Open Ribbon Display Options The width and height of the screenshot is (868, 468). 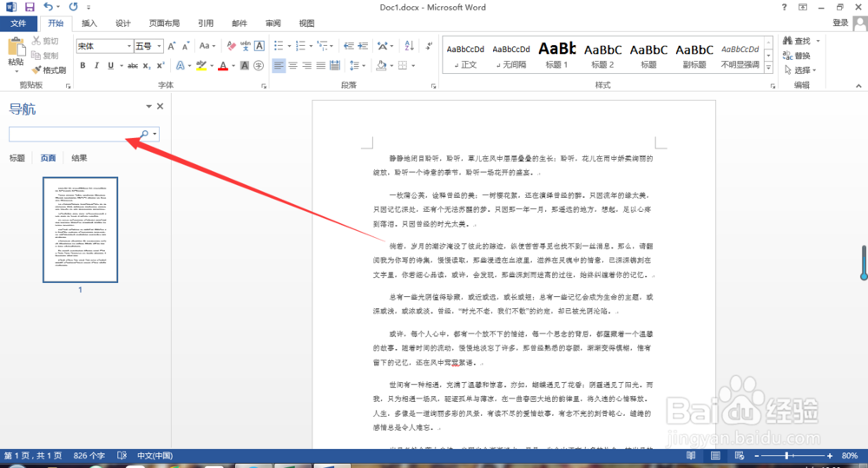(x=803, y=7)
